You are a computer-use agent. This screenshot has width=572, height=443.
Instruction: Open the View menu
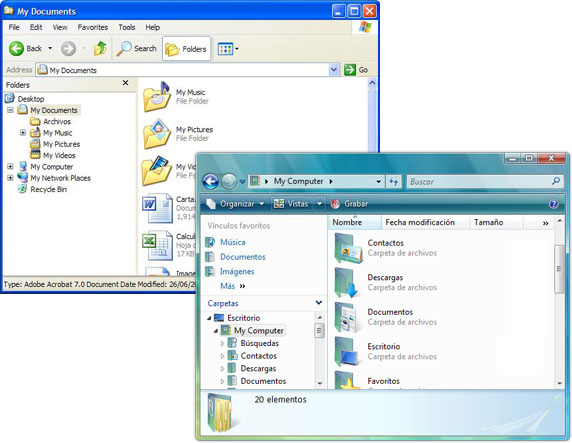[x=60, y=27]
